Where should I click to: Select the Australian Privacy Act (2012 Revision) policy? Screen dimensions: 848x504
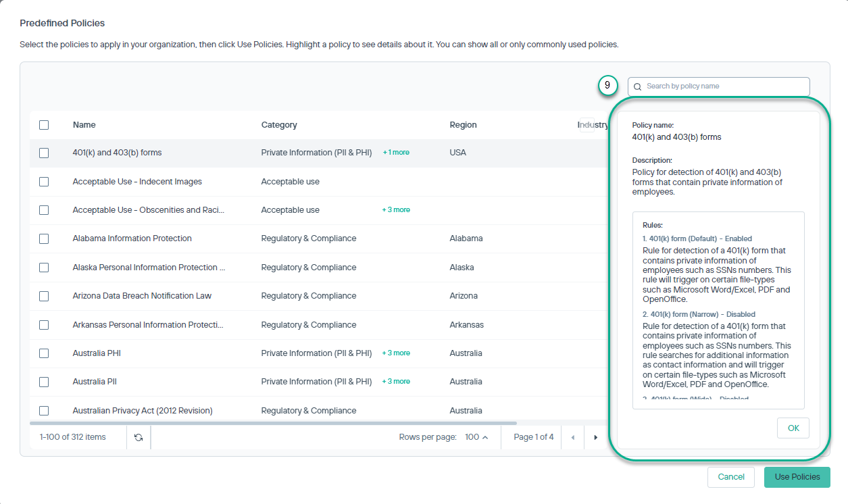[44, 410]
